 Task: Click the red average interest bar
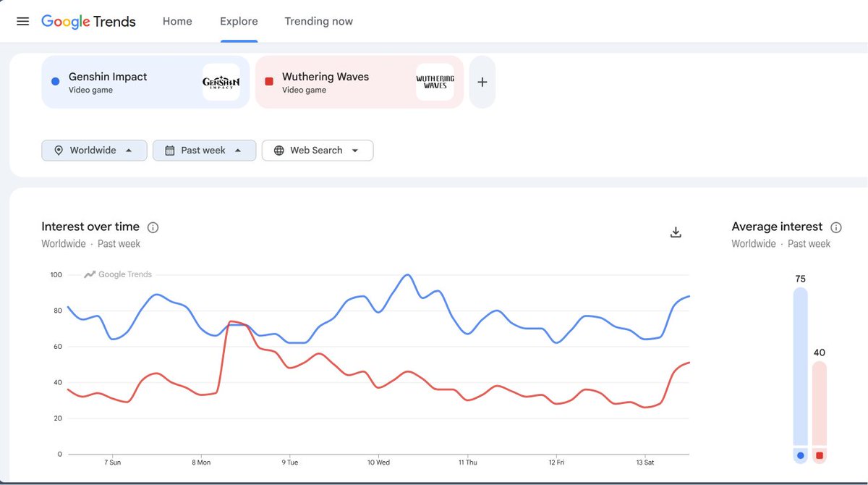[819, 403]
